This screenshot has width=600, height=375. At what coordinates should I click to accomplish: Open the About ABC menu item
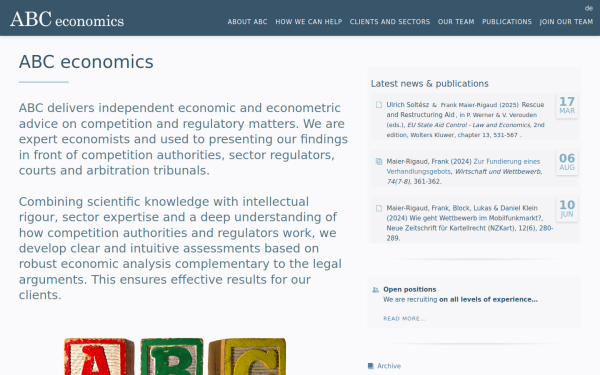247,22
